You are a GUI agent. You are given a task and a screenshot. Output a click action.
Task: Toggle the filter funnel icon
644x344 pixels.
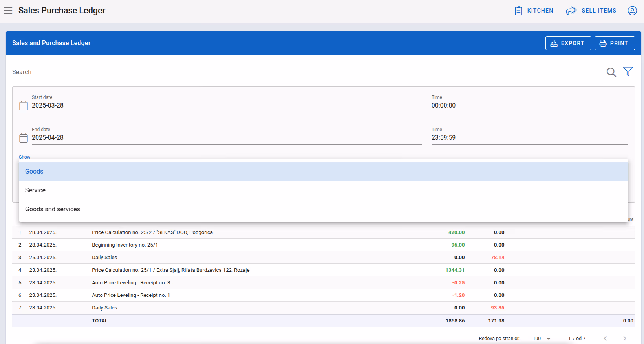click(628, 71)
